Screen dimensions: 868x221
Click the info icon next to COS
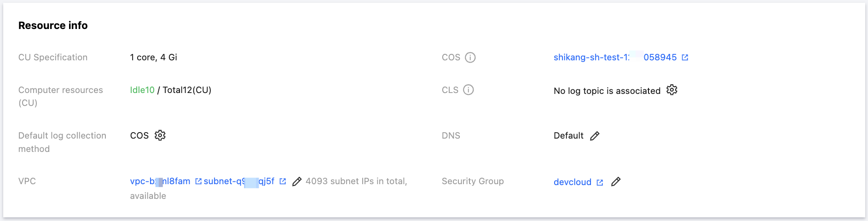click(470, 58)
